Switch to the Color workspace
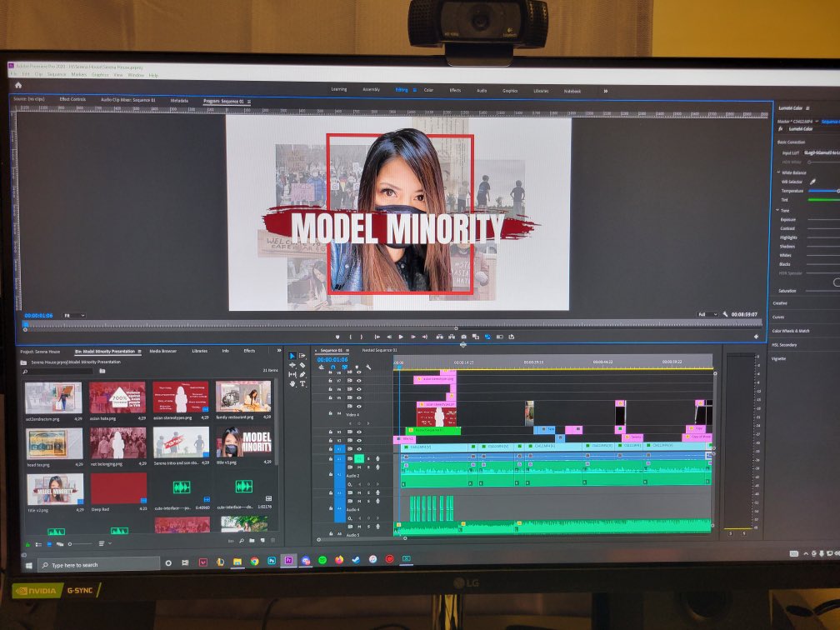Image resolution: width=840 pixels, height=630 pixels. (x=428, y=90)
